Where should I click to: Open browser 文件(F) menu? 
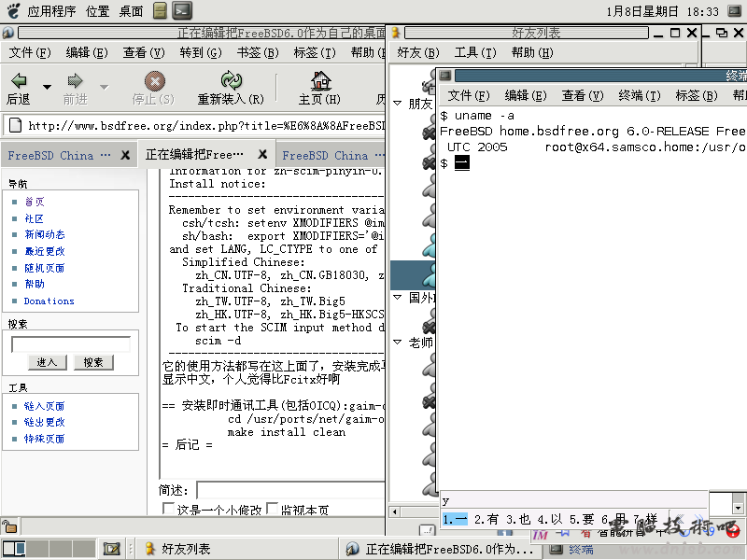[x=30, y=52]
